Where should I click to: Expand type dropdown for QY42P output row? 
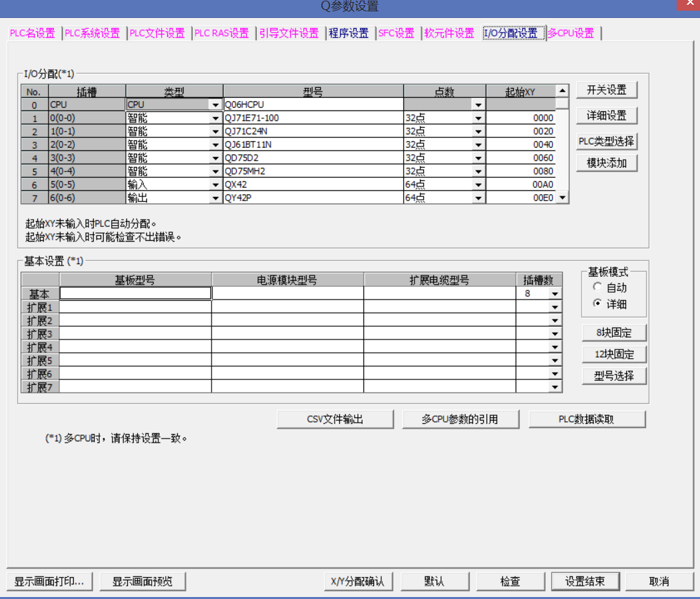click(x=215, y=198)
